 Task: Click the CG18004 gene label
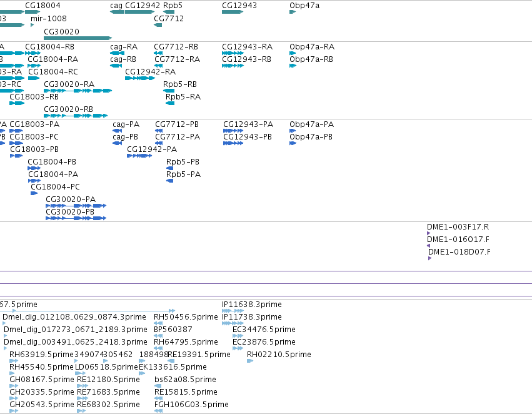43,6
